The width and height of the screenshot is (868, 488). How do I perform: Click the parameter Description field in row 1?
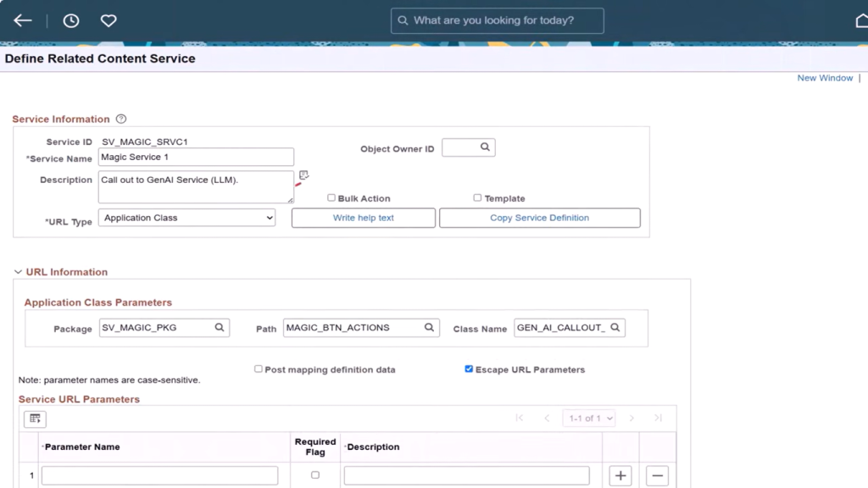467,476
